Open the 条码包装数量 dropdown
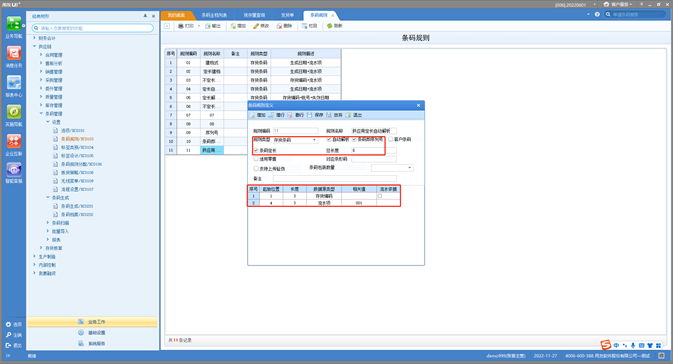Viewport: 673px width, 364px height. (x=409, y=168)
